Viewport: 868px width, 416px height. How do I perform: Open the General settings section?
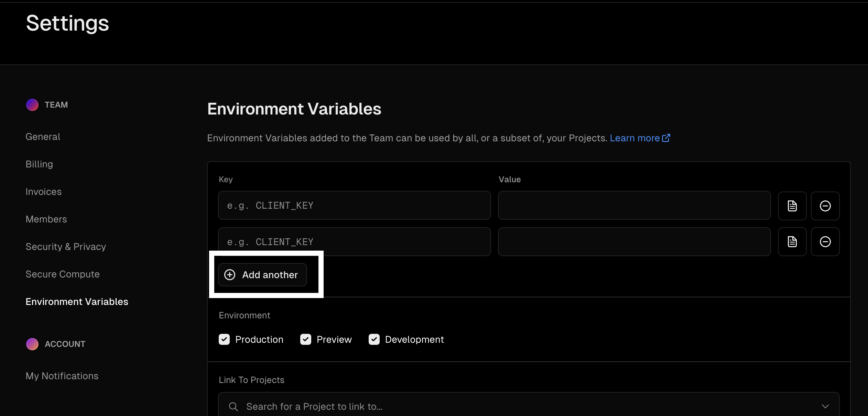click(x=43, y=137)
